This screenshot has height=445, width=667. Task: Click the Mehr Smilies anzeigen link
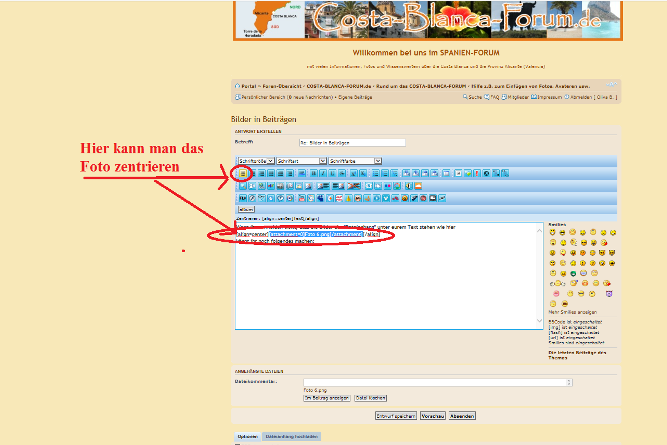[573, 312]
